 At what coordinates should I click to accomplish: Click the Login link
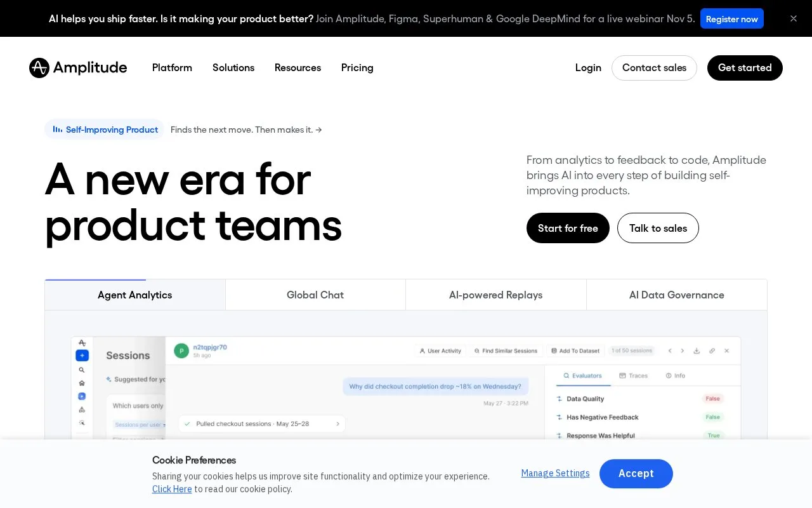tap(588, 68)
